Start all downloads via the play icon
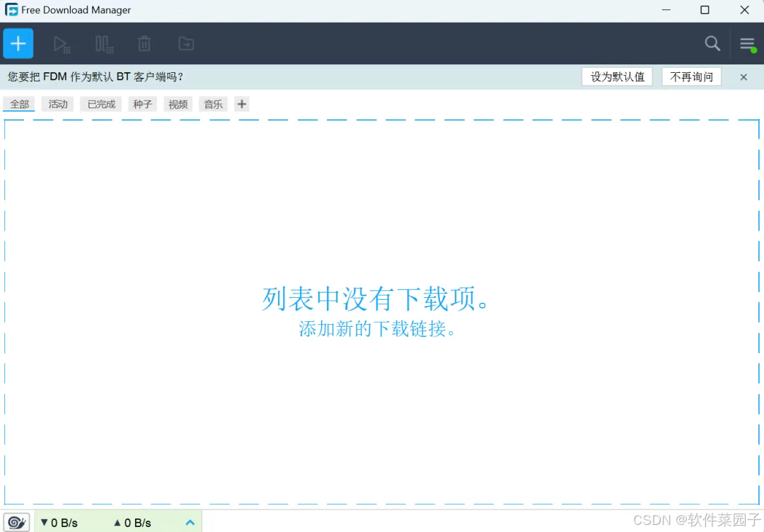764x532 pixels. [62, 45]
